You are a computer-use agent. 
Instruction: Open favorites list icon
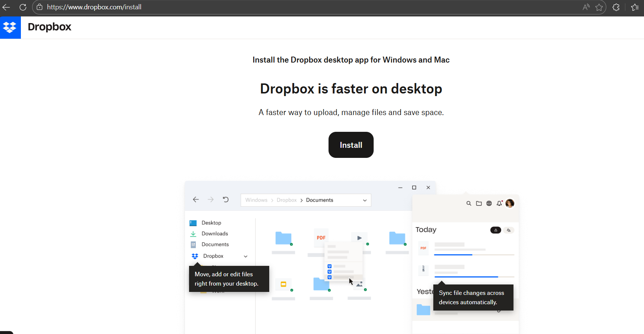(635, 7)
